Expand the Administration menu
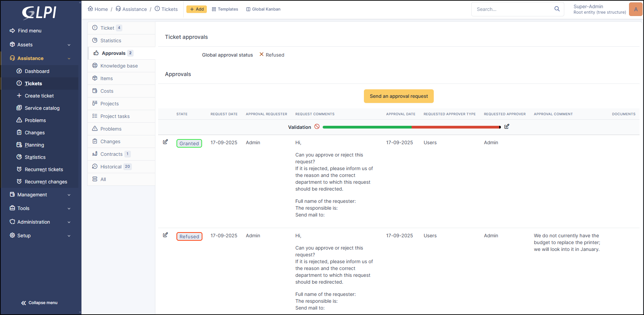 click(40, 222)
